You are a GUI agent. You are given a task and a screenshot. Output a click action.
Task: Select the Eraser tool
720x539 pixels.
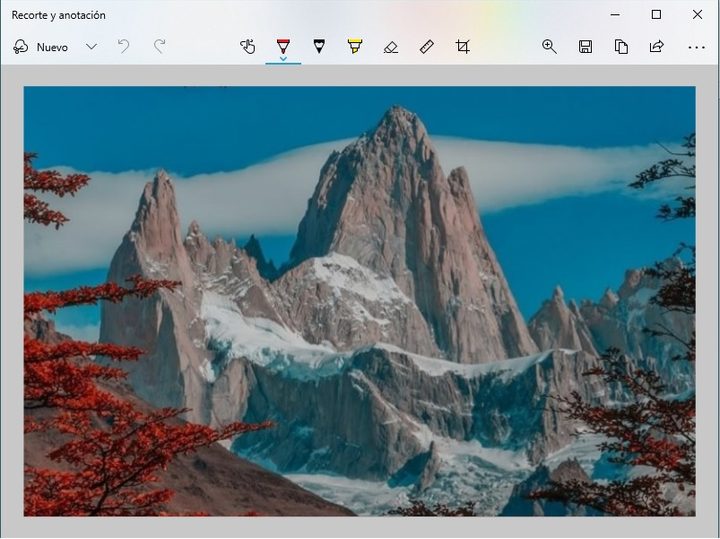391,47
